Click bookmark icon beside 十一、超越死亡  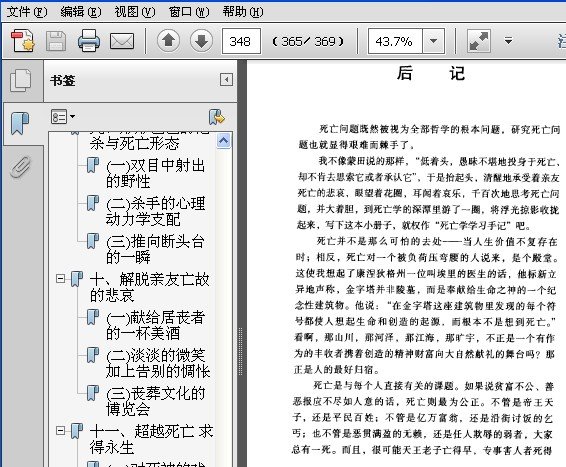77,431
